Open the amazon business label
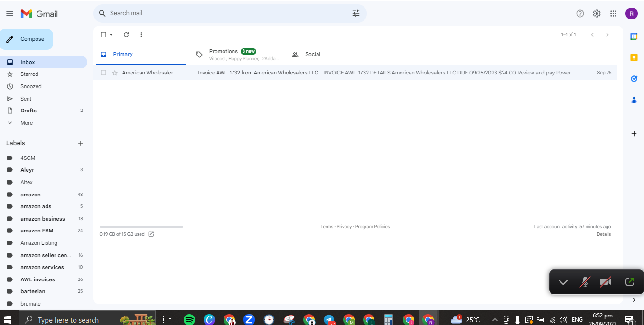The height and width of the screenshot is (325, 644). 44,219
